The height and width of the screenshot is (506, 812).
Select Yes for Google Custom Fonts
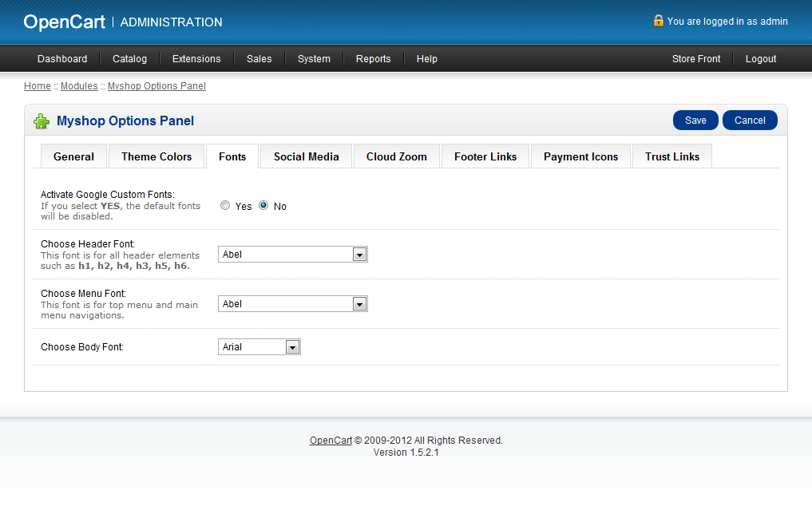pos(224,206)
